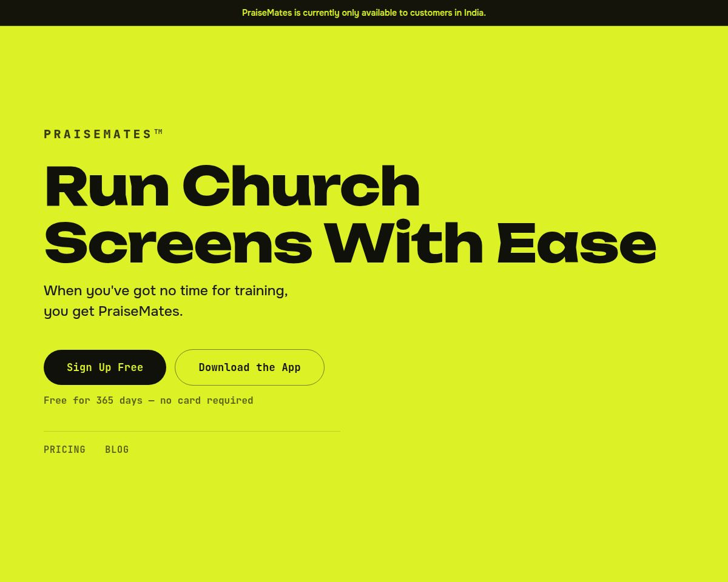Click 'you get PraiseMates.' tagline line
This screenshot has height=582, width=728.
113,312
